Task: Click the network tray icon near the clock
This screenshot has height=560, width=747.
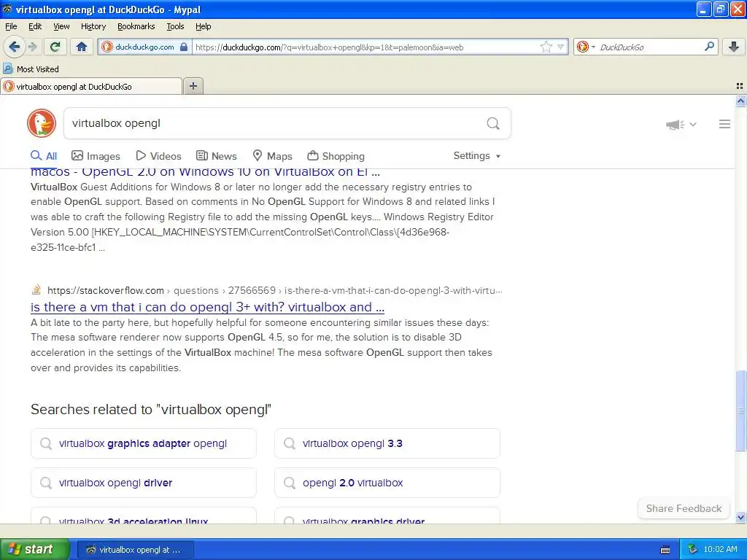Action: pos(692,550)
